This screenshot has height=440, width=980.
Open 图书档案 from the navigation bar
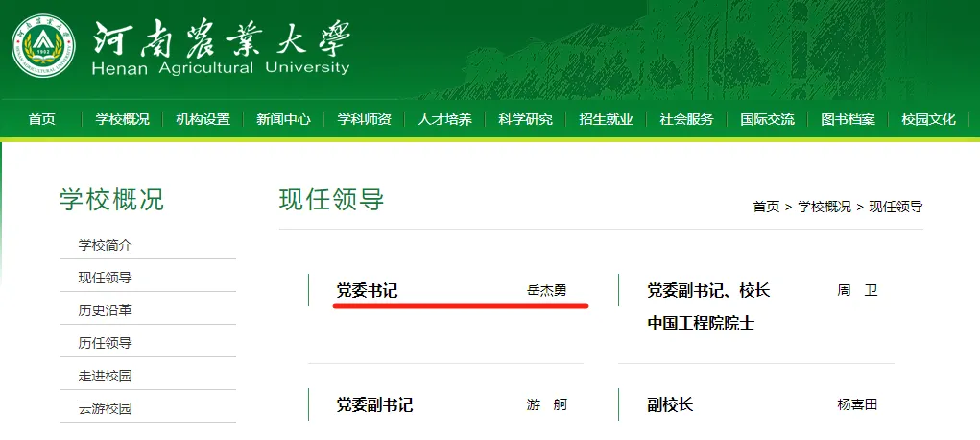pyautogui.click(x=848, y=120)
